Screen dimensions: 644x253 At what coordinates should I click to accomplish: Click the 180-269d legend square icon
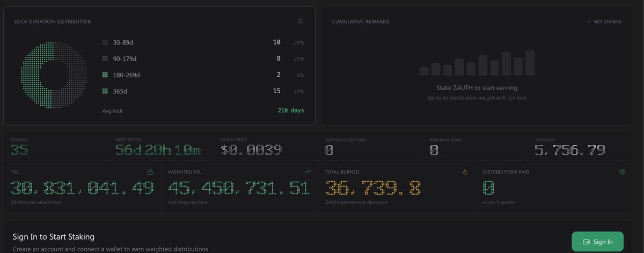coord(105,75)
